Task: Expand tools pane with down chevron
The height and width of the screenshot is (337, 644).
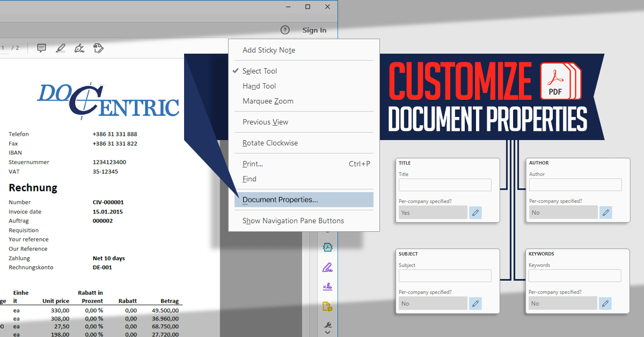Action: coord(327,333)
